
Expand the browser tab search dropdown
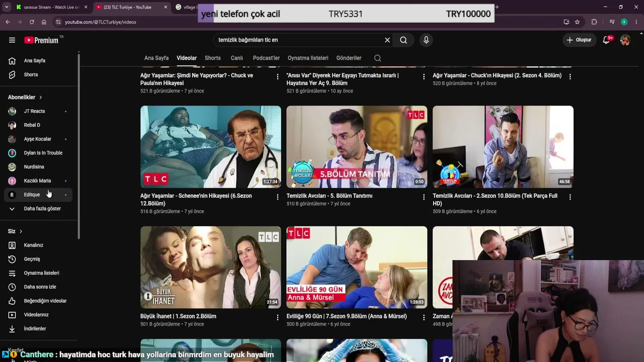point(7,7)
